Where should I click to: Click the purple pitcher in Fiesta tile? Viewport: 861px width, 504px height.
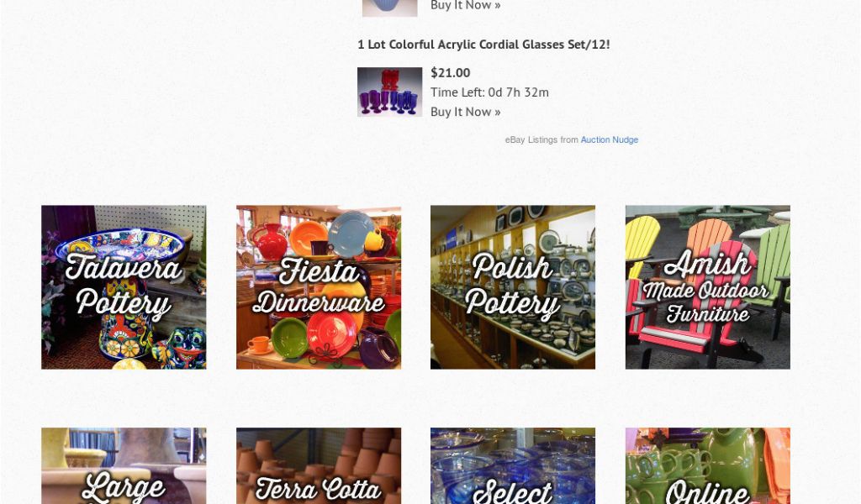point(379,347)
